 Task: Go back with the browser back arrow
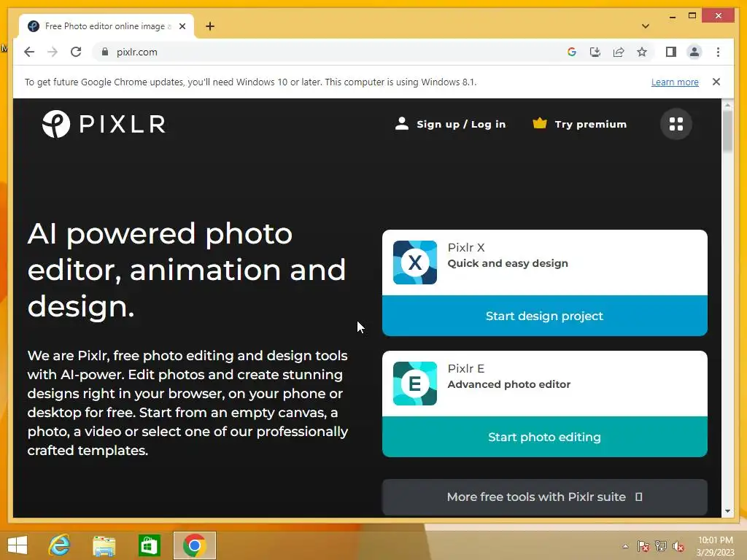29,52
